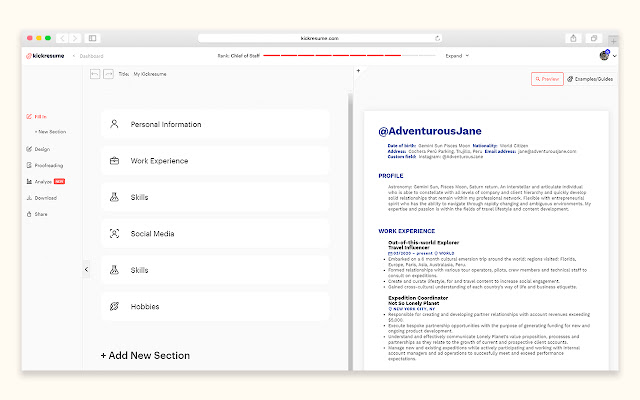Open Proofreading in the sidebar
This screenshot has width=640, height=400.
[44, 165]
